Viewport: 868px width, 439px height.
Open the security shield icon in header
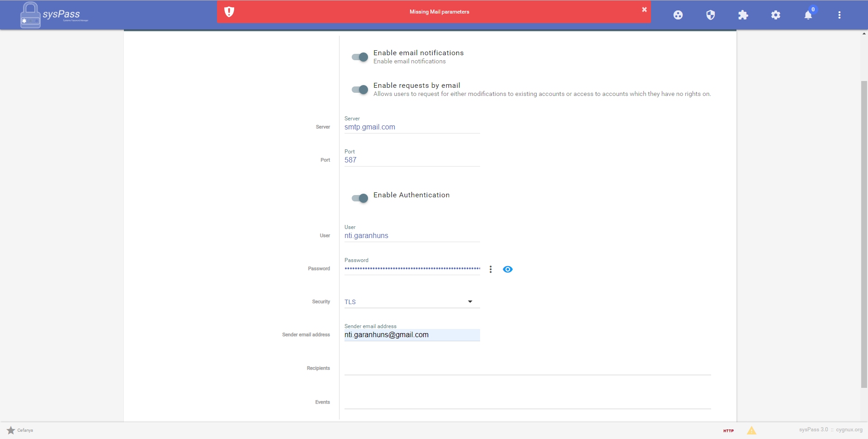tap(711, 15)
